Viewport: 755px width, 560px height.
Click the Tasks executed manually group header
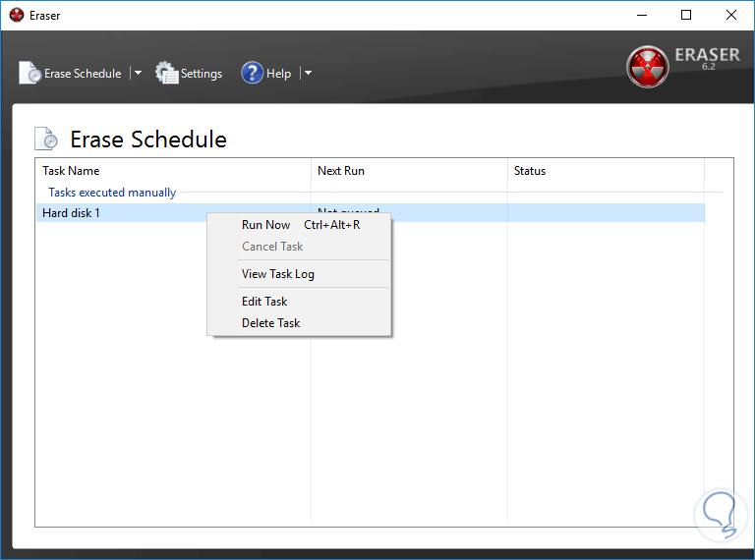click(112, 193)
